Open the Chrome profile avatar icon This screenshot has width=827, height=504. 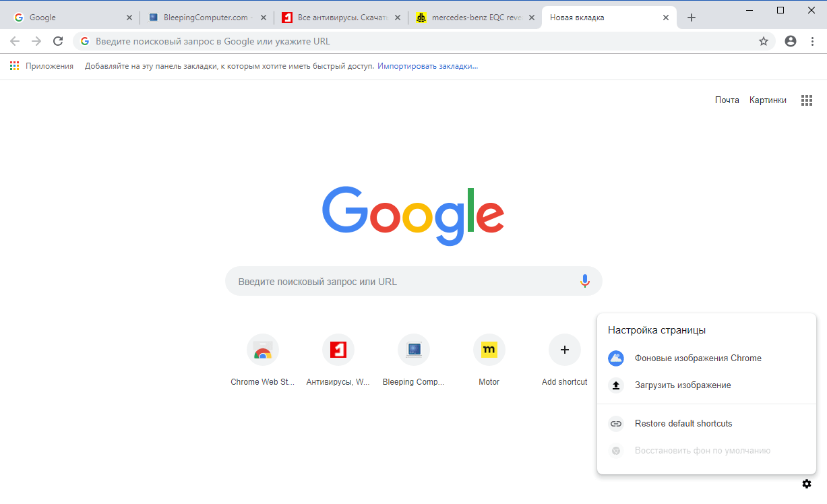tap(790, 41)
